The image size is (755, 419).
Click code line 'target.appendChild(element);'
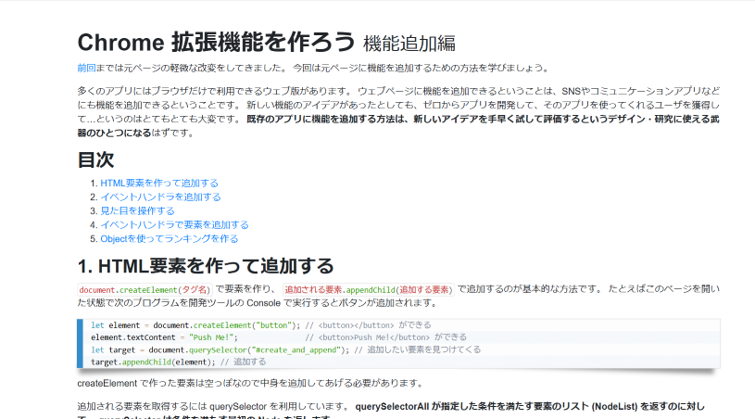tap(153, 362)
